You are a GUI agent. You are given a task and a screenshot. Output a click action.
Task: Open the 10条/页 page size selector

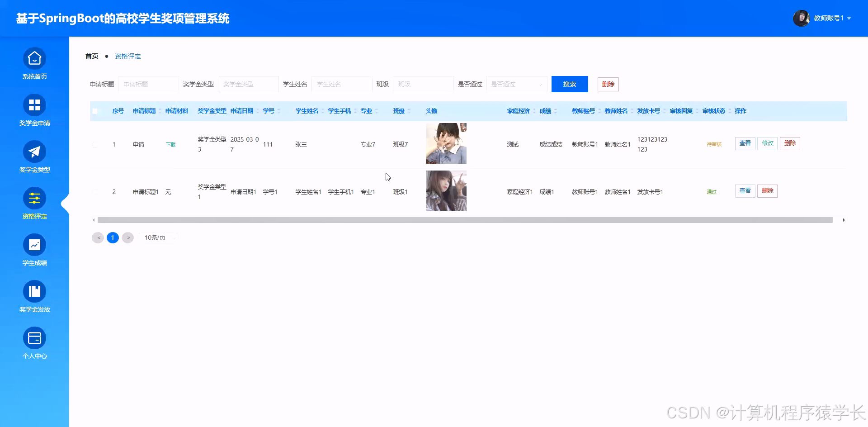pos(155,237)
